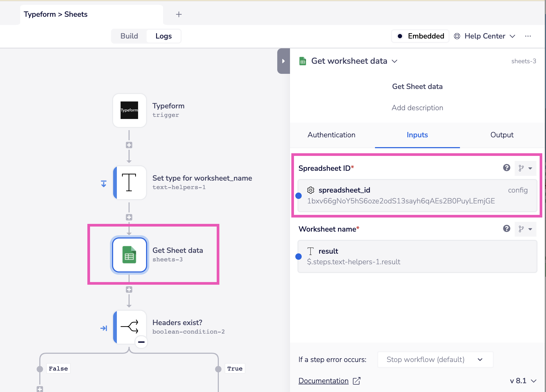546x392 pixels.
Task: Open the Worksheet name input type dropdown
Action: [x=525, y=229]
